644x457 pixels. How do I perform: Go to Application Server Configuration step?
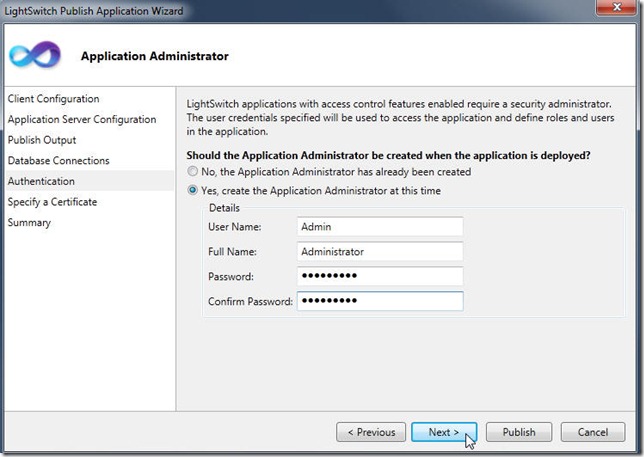pos(82,119)
